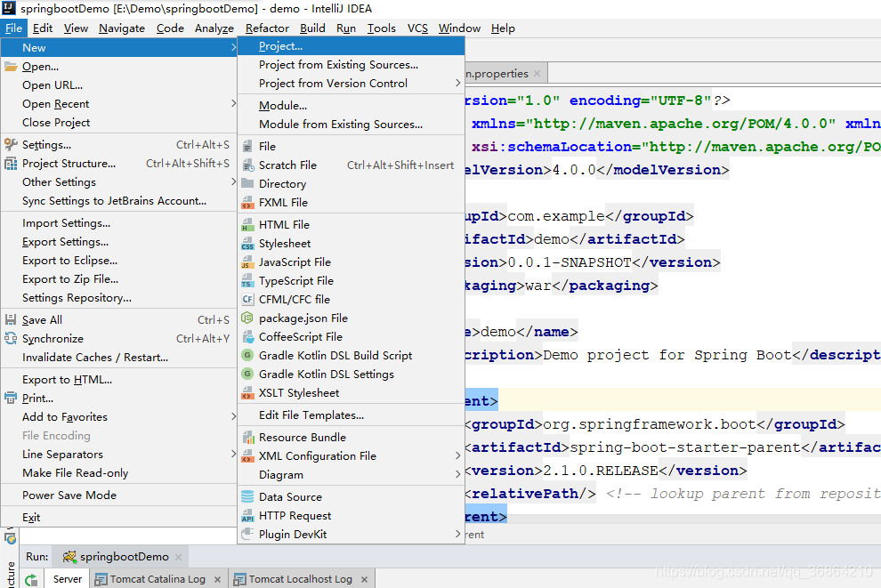Expand Add to Favorites submenu arrow
This screenshot has height=588, width=881.
(x=233, y=416)
